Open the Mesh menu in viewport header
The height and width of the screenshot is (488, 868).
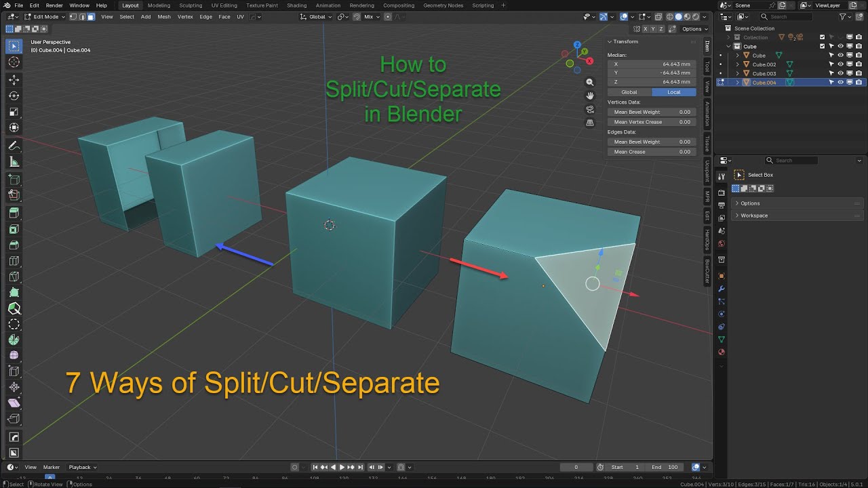(164, 16)
